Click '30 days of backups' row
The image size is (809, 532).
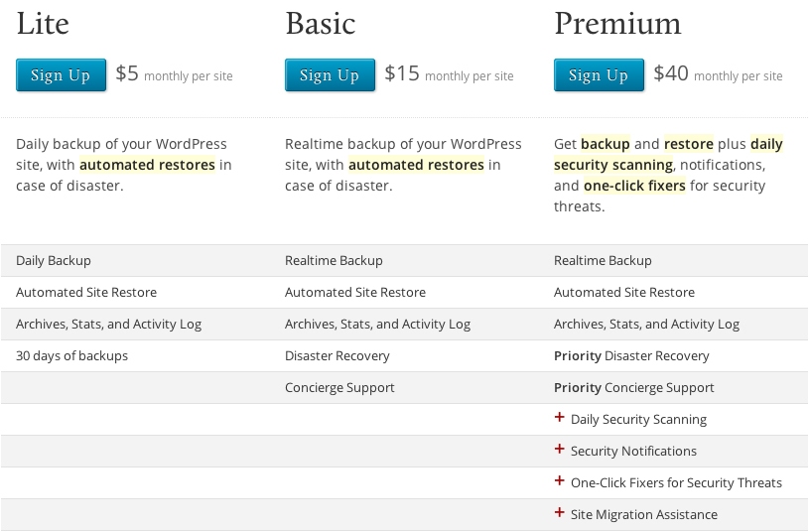71,356
